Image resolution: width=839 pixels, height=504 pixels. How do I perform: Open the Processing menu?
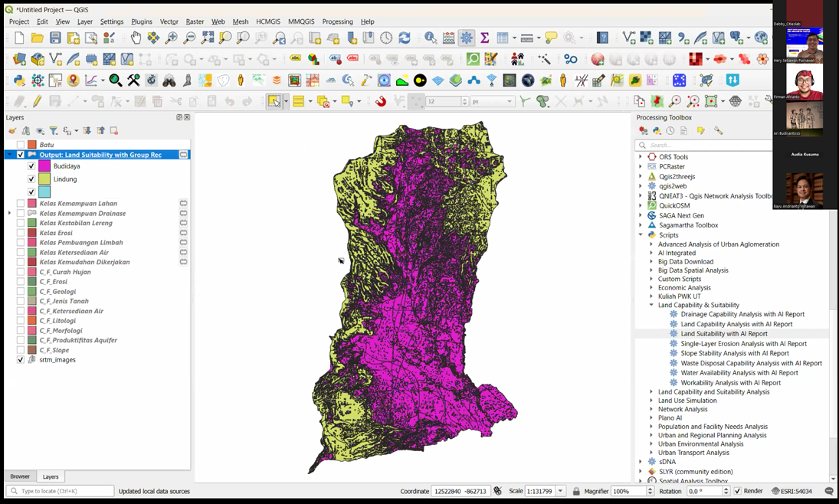[x=337, y=21]
